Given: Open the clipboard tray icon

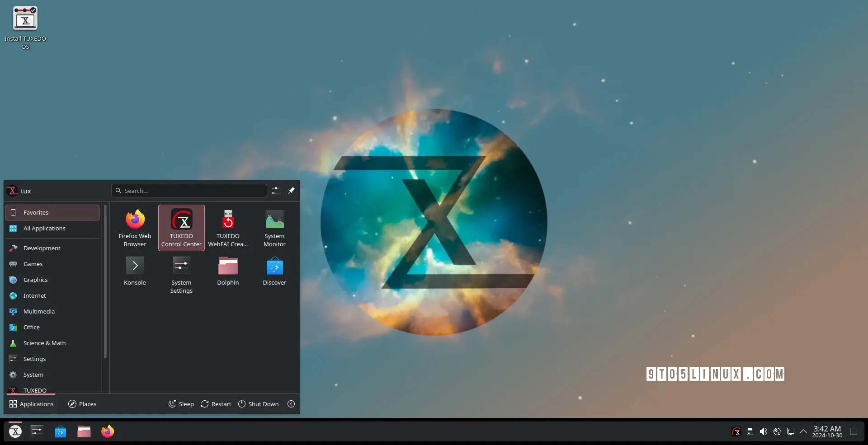Looking at the screenshot, I should (750, 431).
